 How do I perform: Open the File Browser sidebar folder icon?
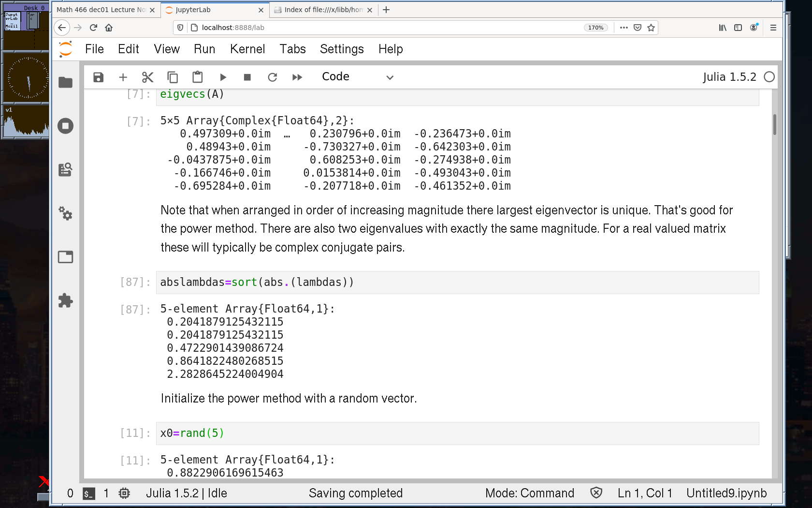point(65,83)
